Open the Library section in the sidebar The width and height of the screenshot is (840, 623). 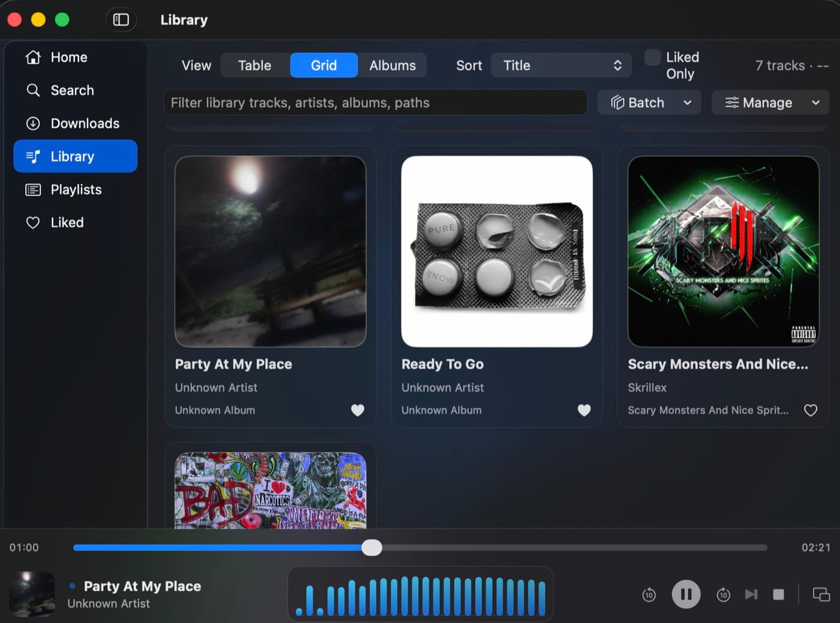pyautogui.click(x=72, y=156)
